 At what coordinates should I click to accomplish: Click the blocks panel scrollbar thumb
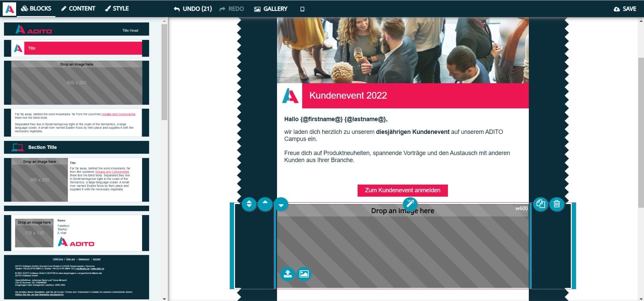tap(164, 72)
